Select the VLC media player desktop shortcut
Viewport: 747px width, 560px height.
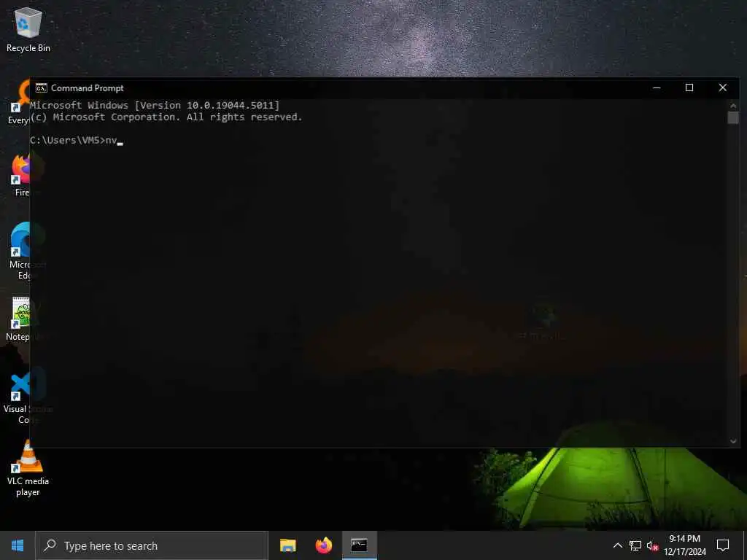point(28,469)
